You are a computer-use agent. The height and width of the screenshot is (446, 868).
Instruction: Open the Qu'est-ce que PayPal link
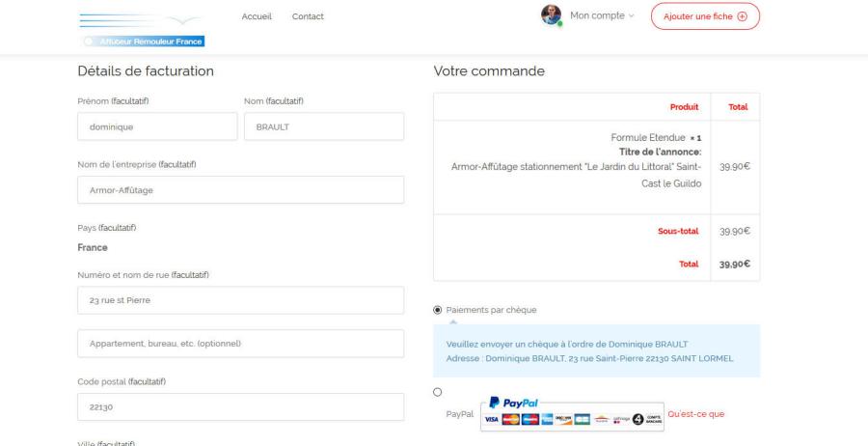[694, 414]
